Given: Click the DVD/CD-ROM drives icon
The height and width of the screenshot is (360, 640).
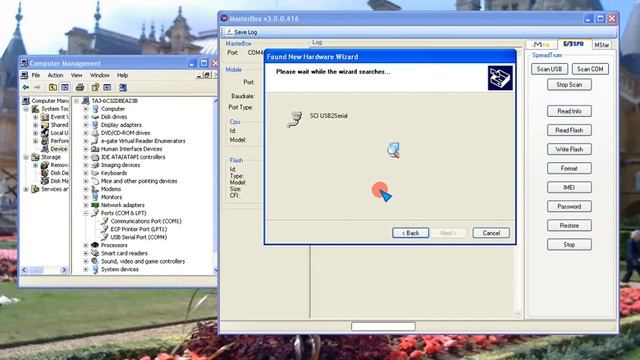Looking at the screenshot, I should click(95, 133).
